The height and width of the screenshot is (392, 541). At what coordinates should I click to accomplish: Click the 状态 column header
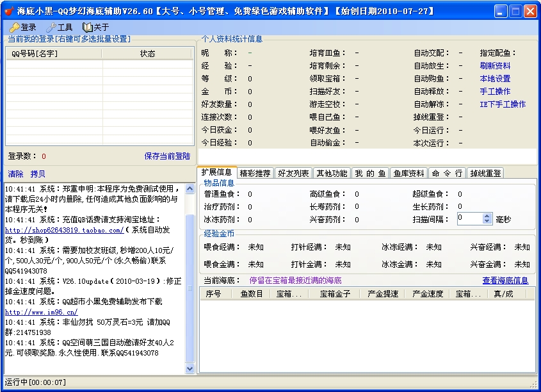pyautogui.click(x=147, y=54)
